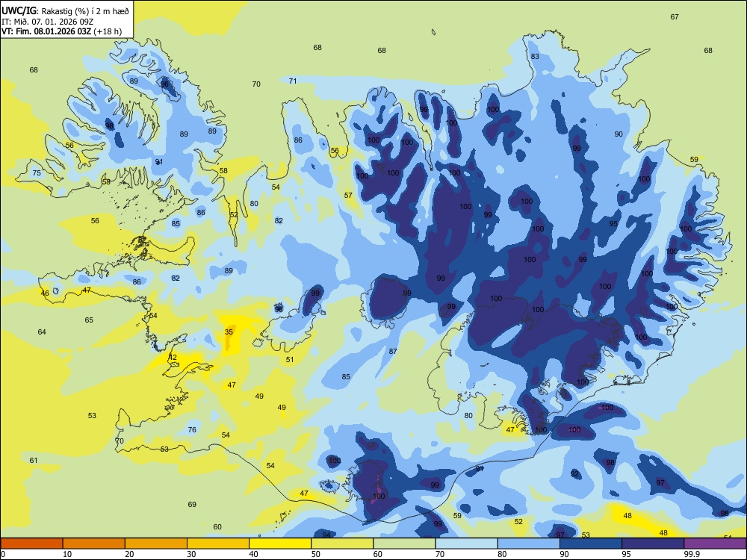
Task: Click the 20–30 legend color swatch
Action: [x=156, y=544]
